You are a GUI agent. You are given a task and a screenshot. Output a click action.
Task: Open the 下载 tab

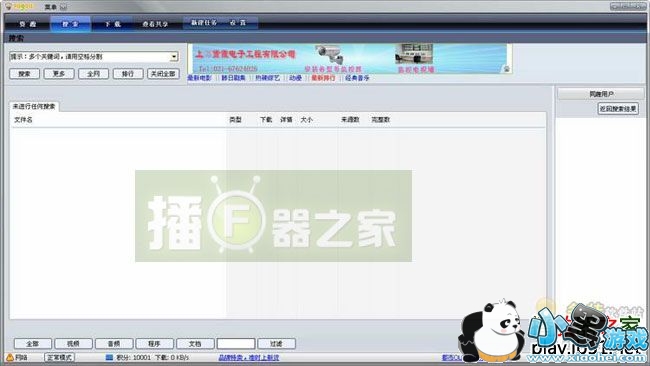click(112, 24)
